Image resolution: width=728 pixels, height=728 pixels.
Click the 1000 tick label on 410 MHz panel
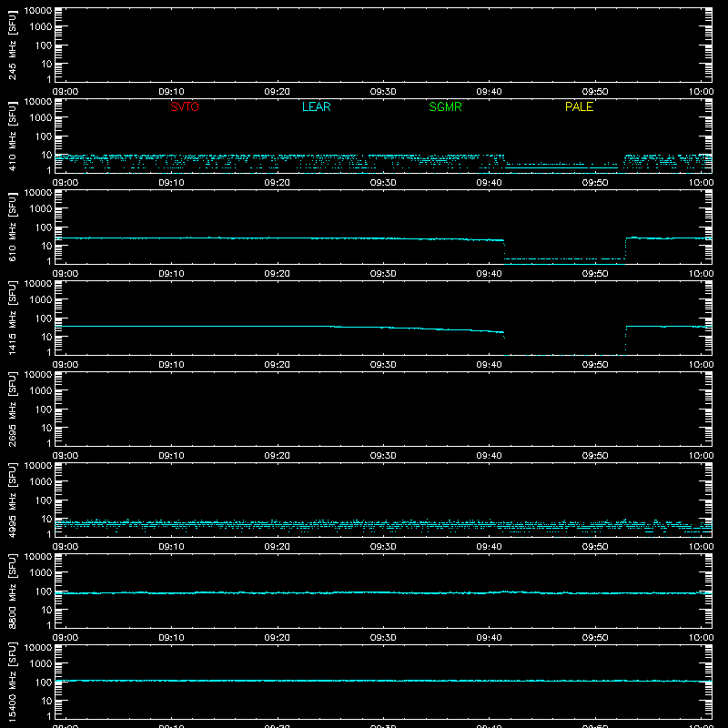point(41,118)
